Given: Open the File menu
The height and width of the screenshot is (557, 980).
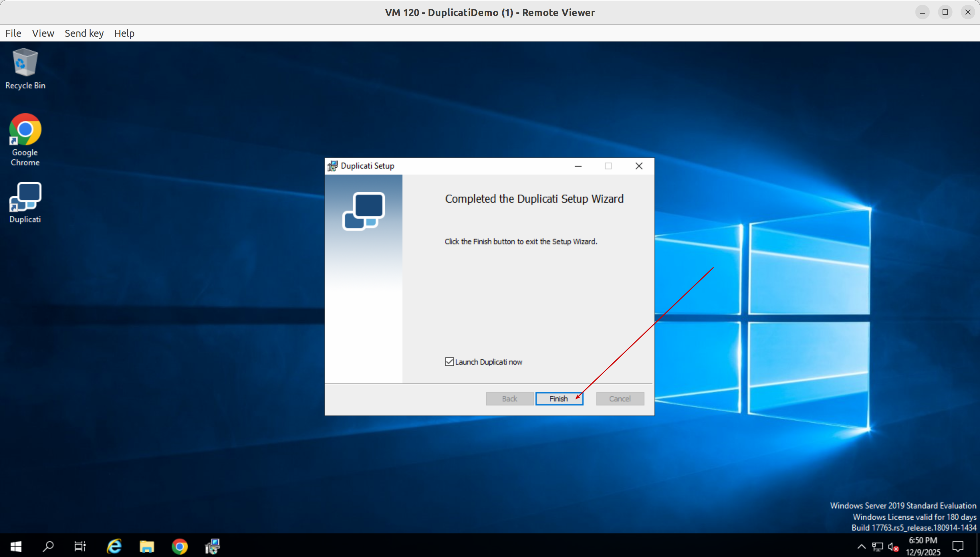Looking at the screenshot, I should pyautogui.click(x=13, y=33).
